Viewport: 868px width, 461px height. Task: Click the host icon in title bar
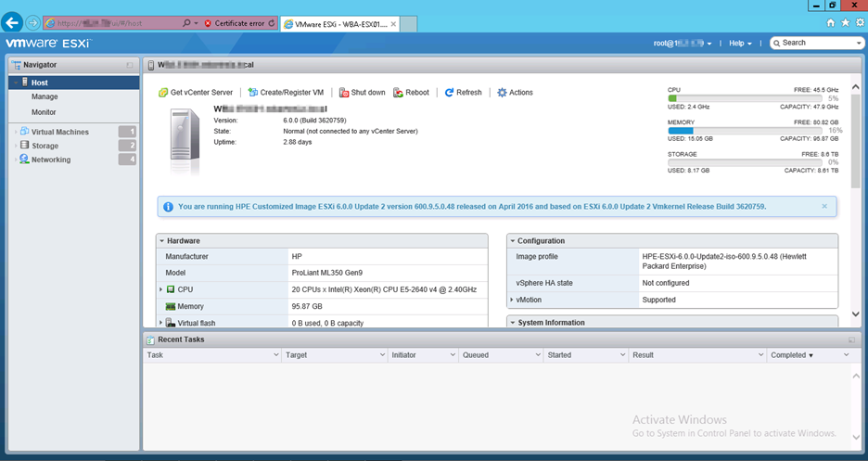click(x=151, y=65)
